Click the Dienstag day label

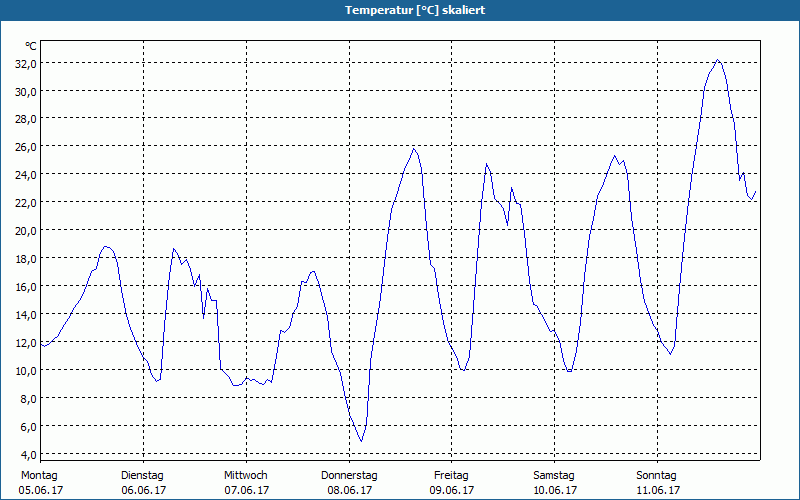(x=142, y=476)
